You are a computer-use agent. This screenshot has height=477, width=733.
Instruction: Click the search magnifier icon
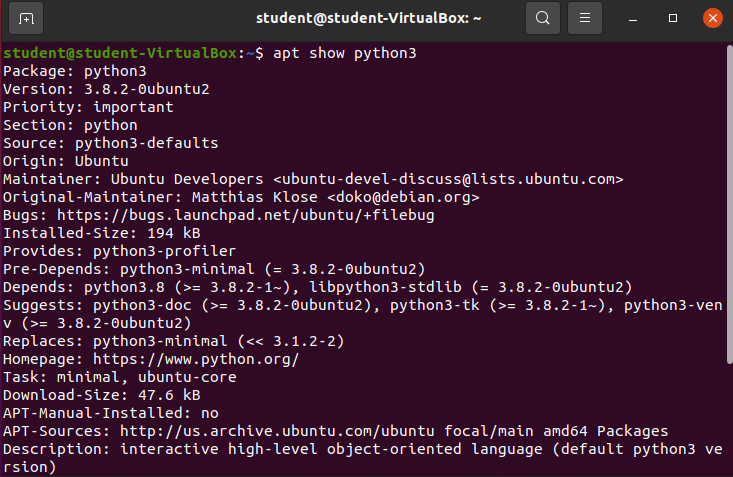click(x=542, y=18)
